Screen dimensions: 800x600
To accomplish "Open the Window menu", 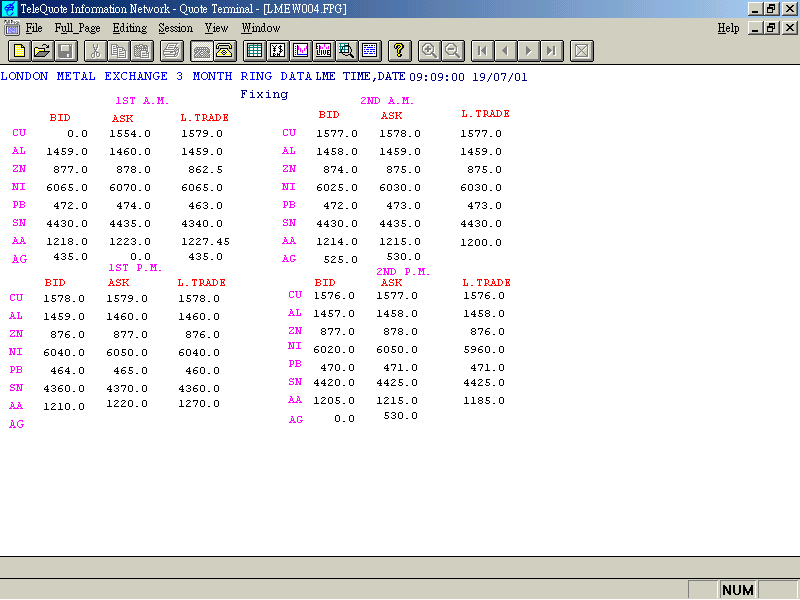I will [x=261, y=28].
